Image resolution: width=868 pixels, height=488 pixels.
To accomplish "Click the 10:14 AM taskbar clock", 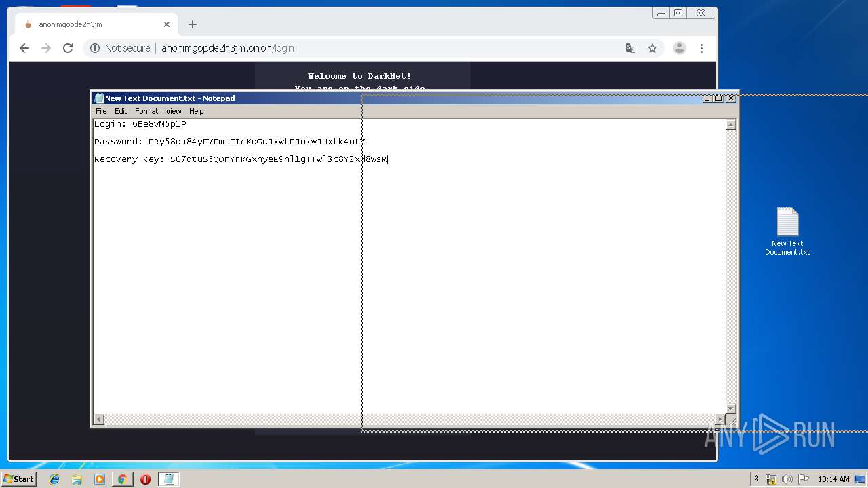I will [833, 479].
